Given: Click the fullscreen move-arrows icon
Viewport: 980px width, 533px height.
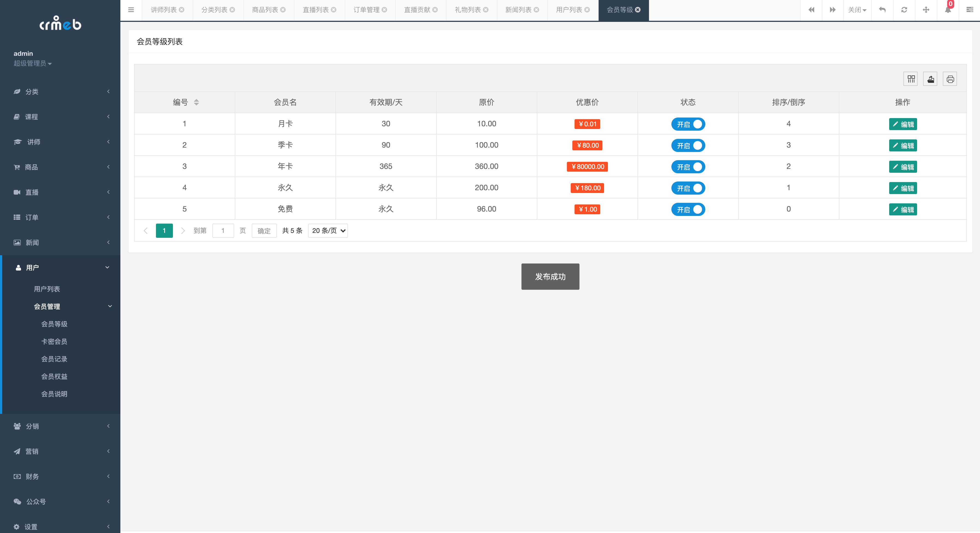Looking at the screenshot, I should pos(926,10).
